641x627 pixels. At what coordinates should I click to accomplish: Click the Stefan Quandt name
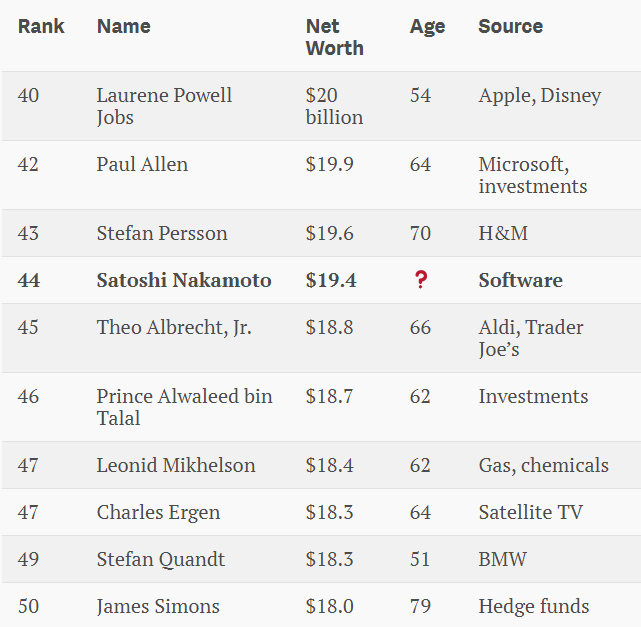pyautogui.click(x=161, y=560)
